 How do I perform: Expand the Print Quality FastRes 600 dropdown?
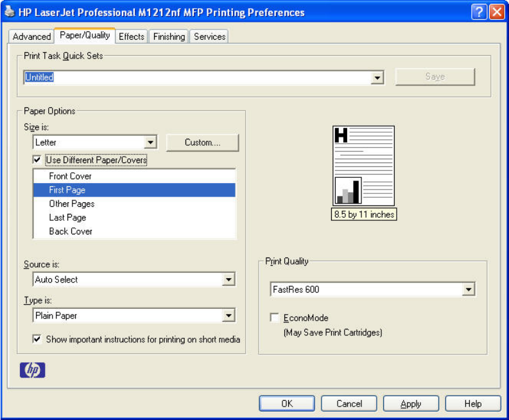[469, 290]
